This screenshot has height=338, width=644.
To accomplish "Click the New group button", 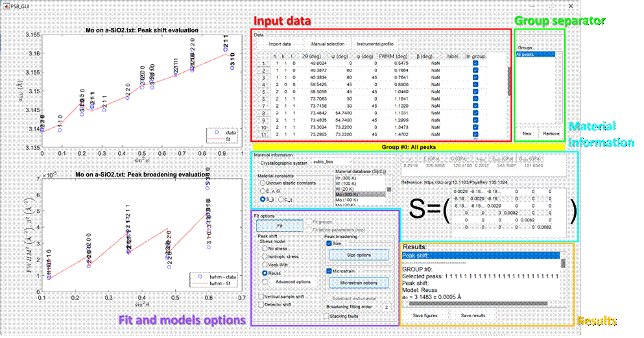I will pos(527,132).
